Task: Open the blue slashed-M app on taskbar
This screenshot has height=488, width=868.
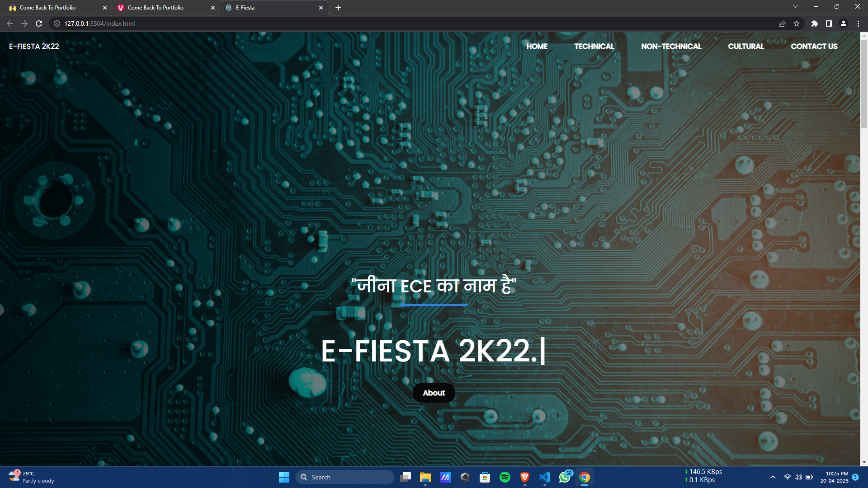Action: point(445,477)
